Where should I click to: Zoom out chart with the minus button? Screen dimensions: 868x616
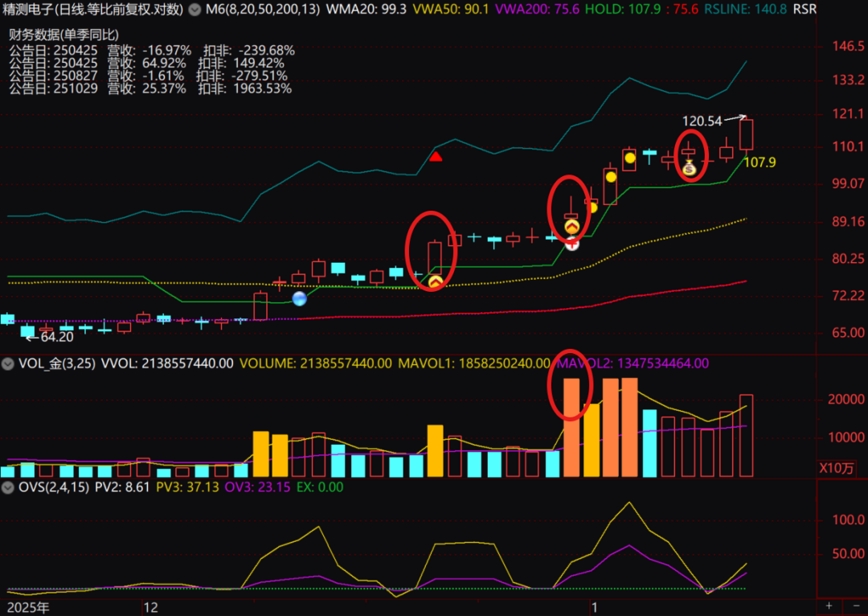pyautogui.click(x=856, y=606)
